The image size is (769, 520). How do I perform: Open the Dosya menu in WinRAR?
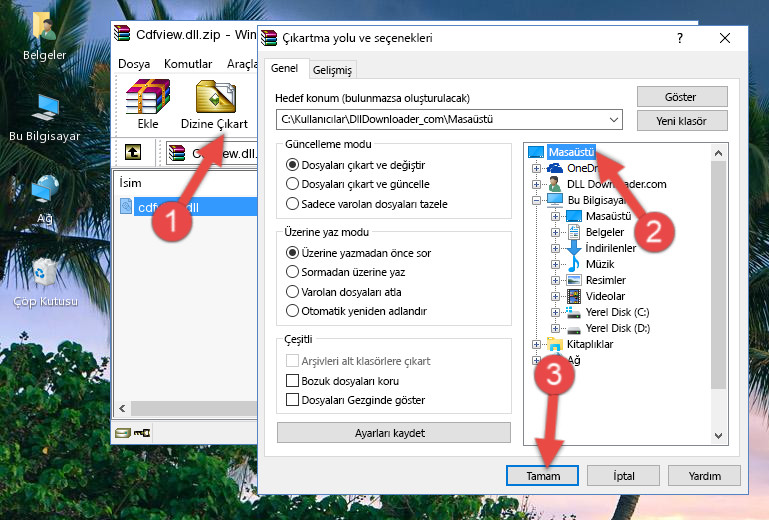tap(134, 64)
